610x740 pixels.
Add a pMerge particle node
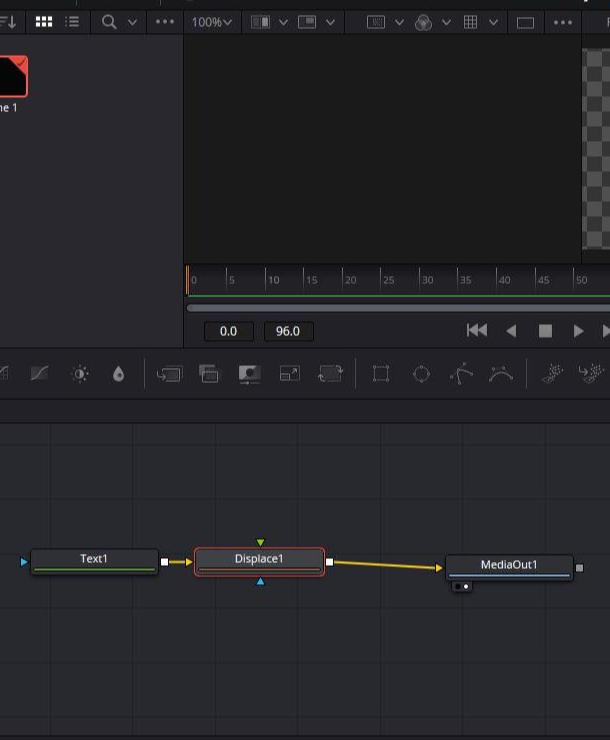(591, 374)
